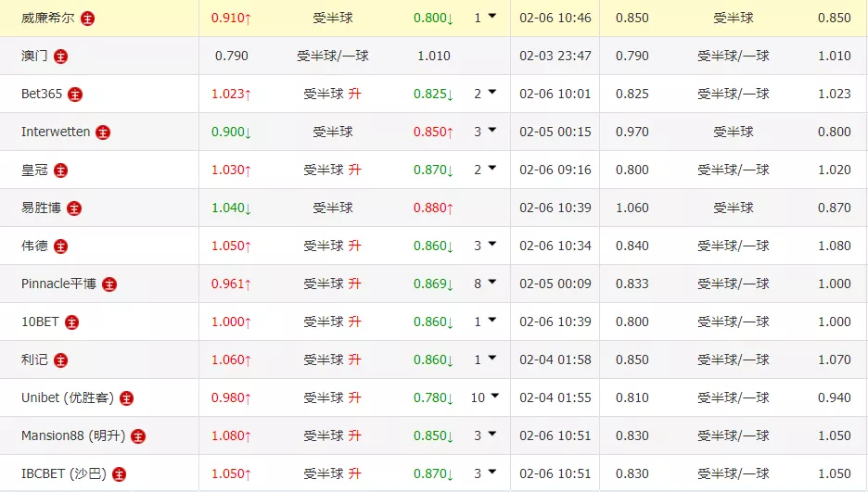Click the 主 icon next to Interwetten
868x492 pixels.
[102, 132]
